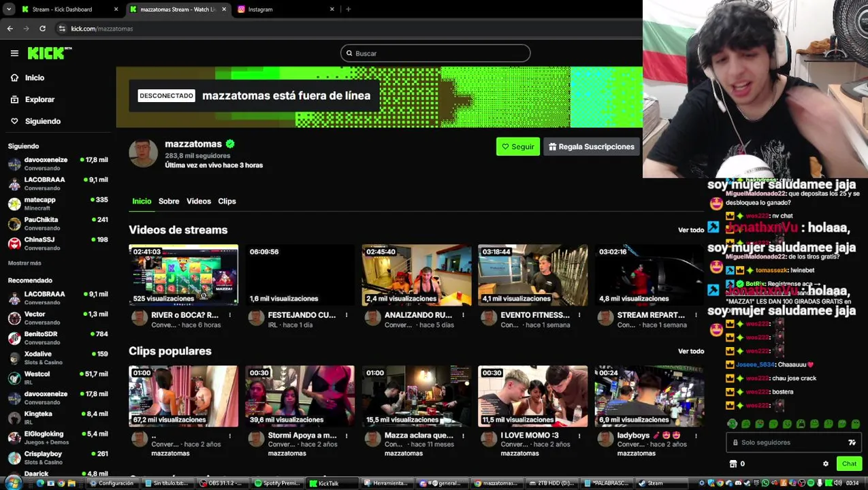
Task: Open chat settings gear icon
Action: coord(826,463)
